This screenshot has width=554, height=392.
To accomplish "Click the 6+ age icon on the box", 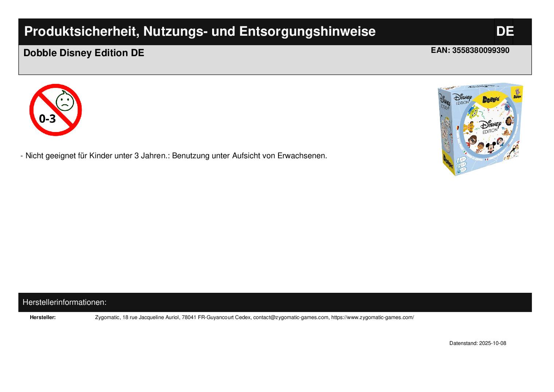I will click(462, 159).
